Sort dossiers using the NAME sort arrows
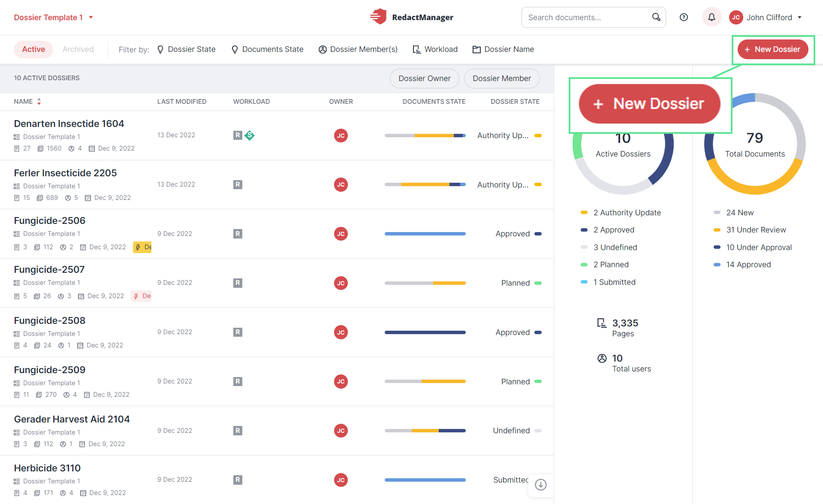 coord(39,102)
